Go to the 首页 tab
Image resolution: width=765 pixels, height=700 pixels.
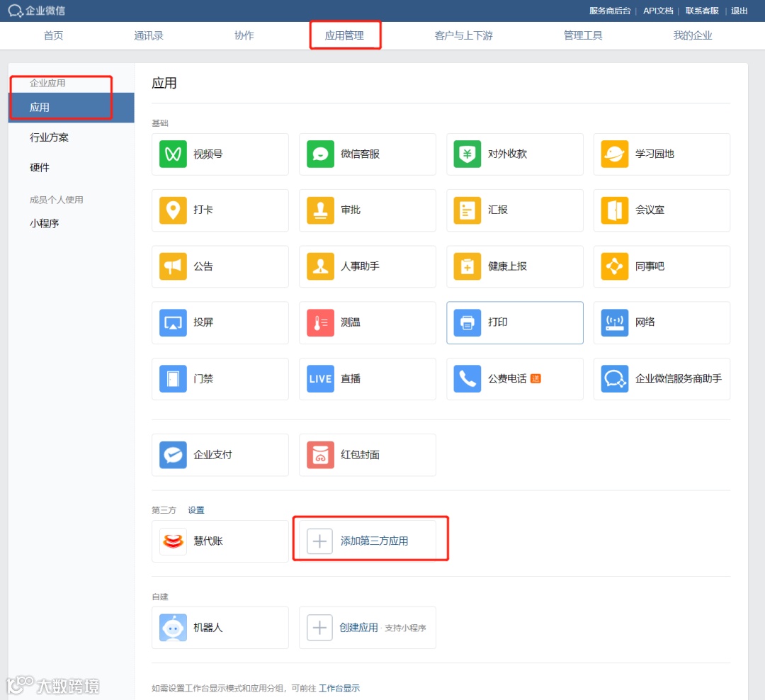coord(53,35)
